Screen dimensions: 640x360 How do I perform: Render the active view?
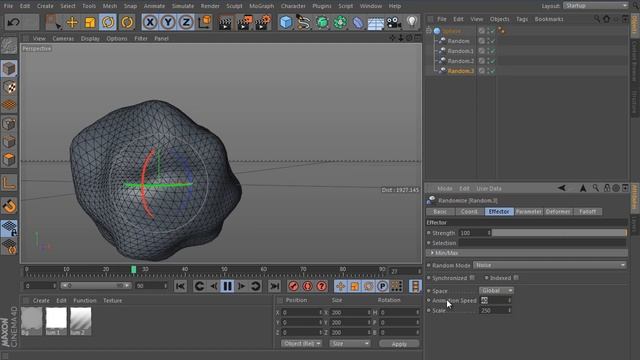pyautogui.click(x=224, y=22)
